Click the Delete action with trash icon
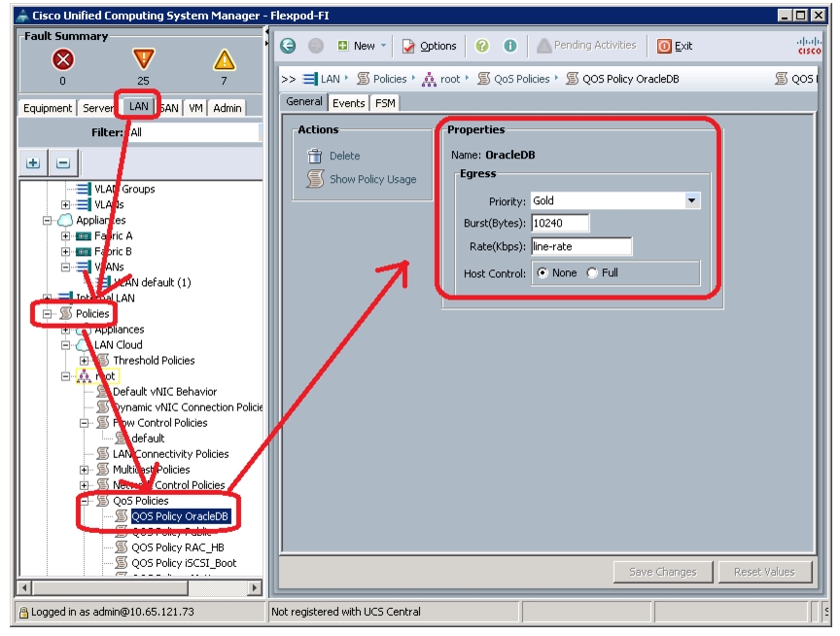 333,156
